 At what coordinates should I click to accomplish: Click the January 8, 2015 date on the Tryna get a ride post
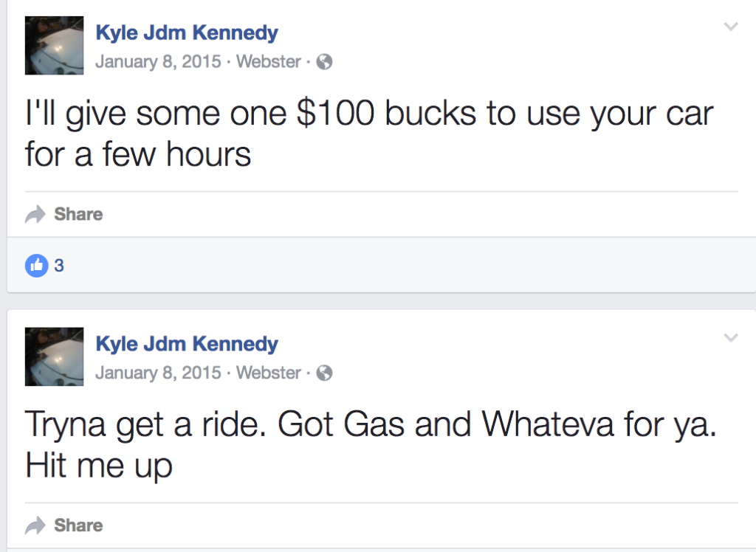pyautogui.click(x=158, y=373)
